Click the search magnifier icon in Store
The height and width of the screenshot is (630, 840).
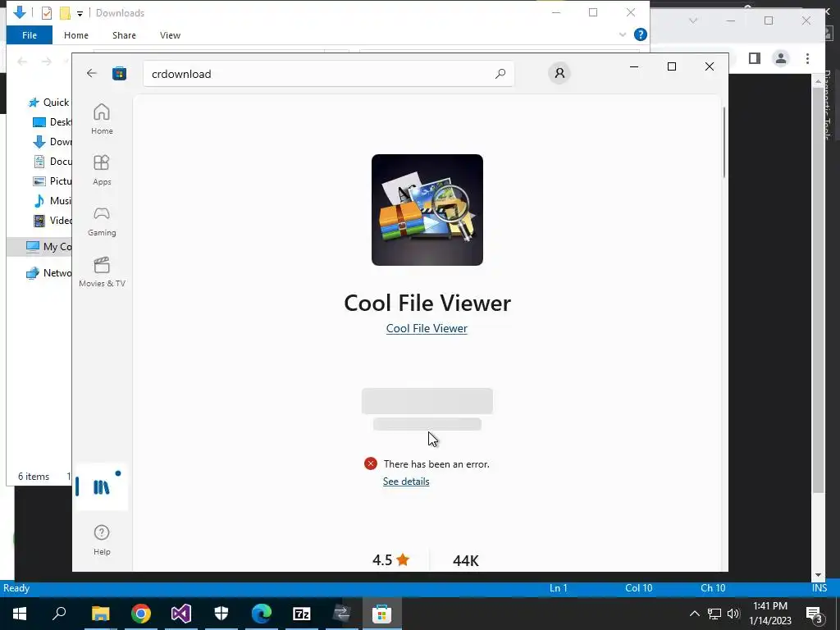(x=500, y=74)
